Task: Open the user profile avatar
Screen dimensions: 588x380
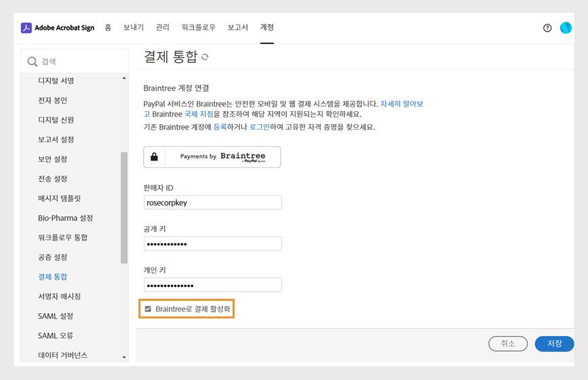Action: 566,28
